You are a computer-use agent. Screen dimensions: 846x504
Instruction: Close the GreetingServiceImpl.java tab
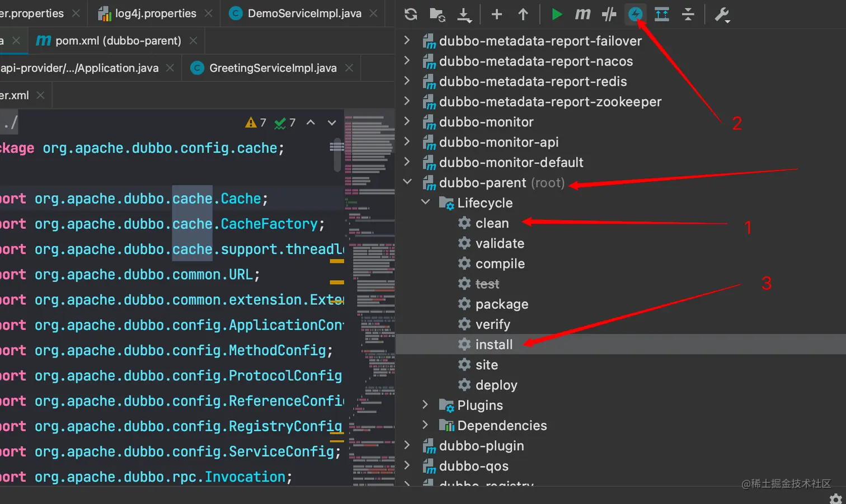(349, 68)
